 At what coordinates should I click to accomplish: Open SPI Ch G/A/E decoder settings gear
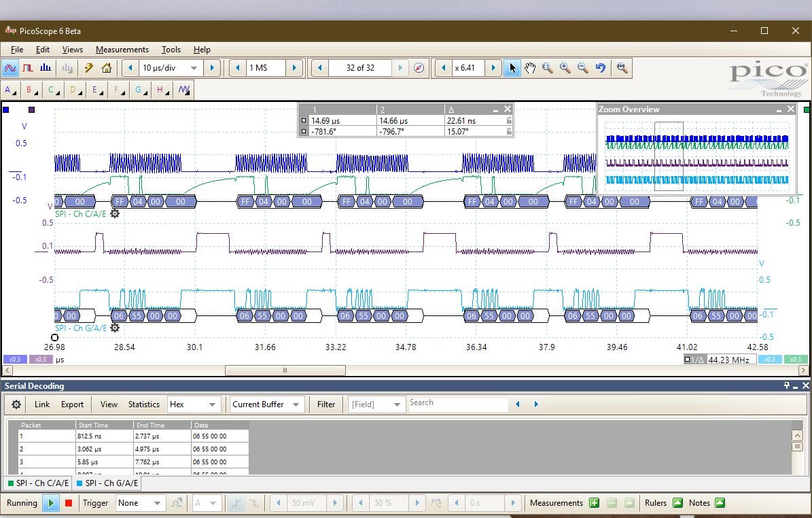[x=114, y=328]
